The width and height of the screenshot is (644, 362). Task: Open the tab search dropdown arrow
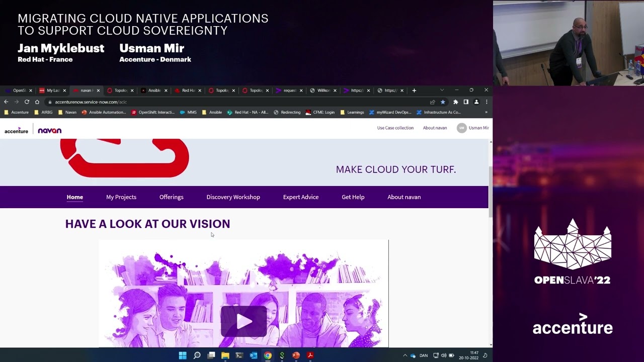(x=442, y=90)
